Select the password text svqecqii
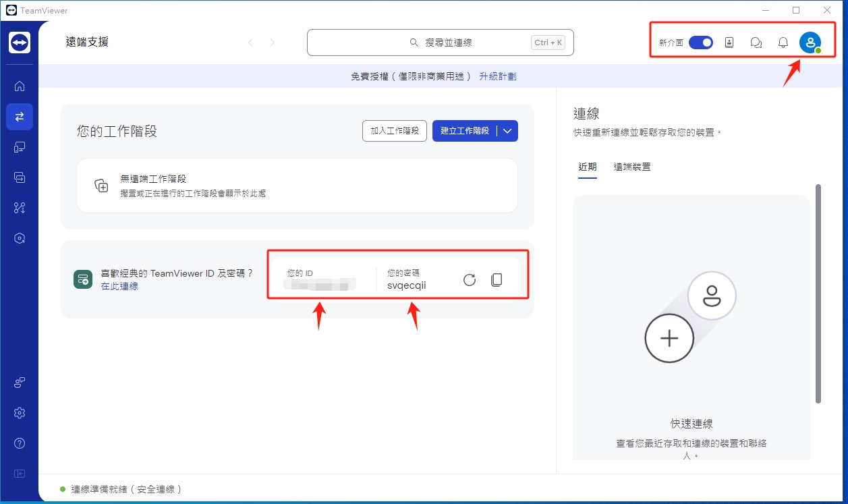The image size is (848, 504). coord(407,285)
